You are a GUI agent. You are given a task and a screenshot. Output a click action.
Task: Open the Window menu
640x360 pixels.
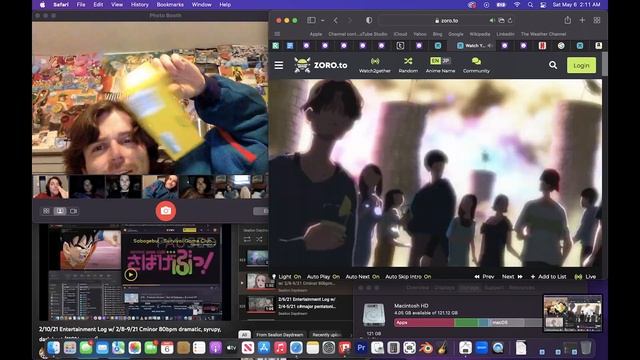click(x=202, y=5)
